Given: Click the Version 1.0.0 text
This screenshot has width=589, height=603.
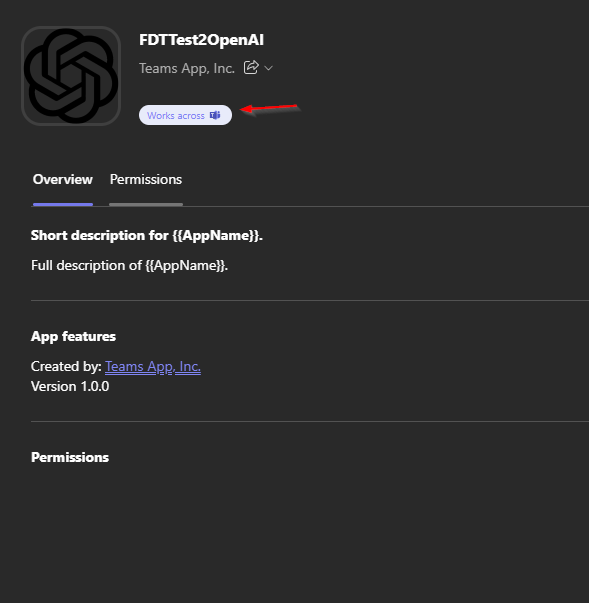Looking at the screenshot, I should coord(70,386).
